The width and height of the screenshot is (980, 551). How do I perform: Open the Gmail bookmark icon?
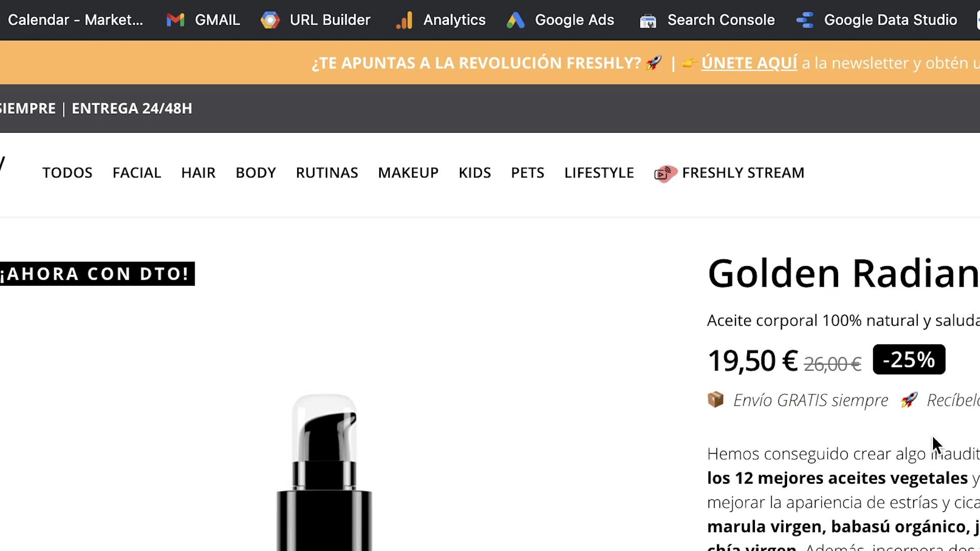[x=175, y=20]
